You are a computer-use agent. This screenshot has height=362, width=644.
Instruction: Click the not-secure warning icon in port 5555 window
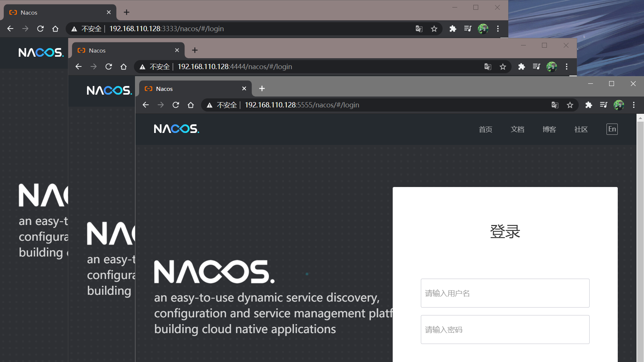[x=210, y=105]
